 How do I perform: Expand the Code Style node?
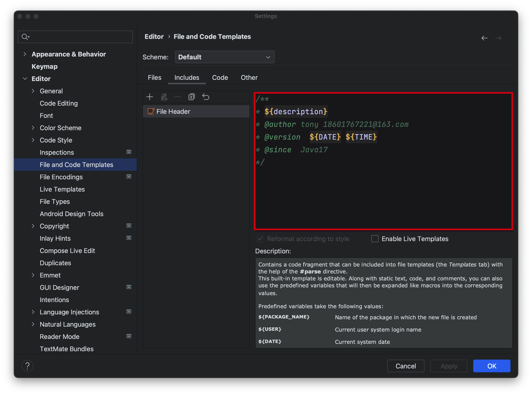[x=33, y=140]
